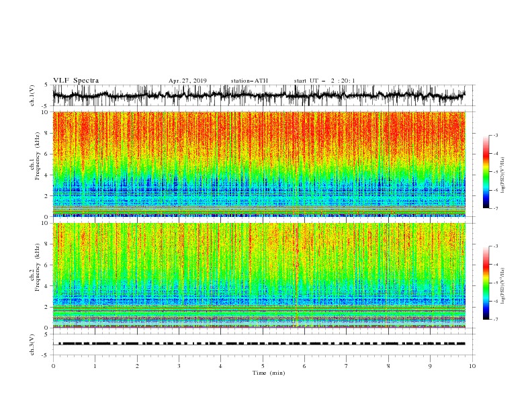Viewport: 532px width, 411px height.
Task: Click the "5" tick on ch.1 voltage axis
Action: (47, 85)
